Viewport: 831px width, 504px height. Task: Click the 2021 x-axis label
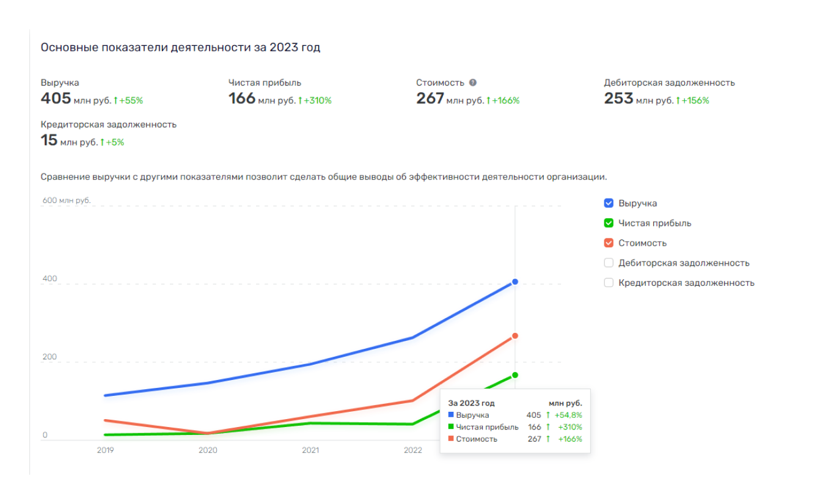[x=310, y=450]
